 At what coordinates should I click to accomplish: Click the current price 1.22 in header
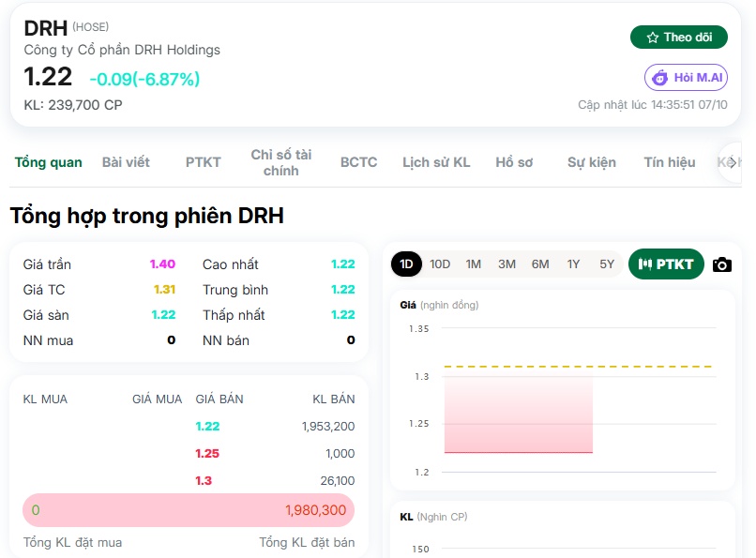tap(48, 77)
